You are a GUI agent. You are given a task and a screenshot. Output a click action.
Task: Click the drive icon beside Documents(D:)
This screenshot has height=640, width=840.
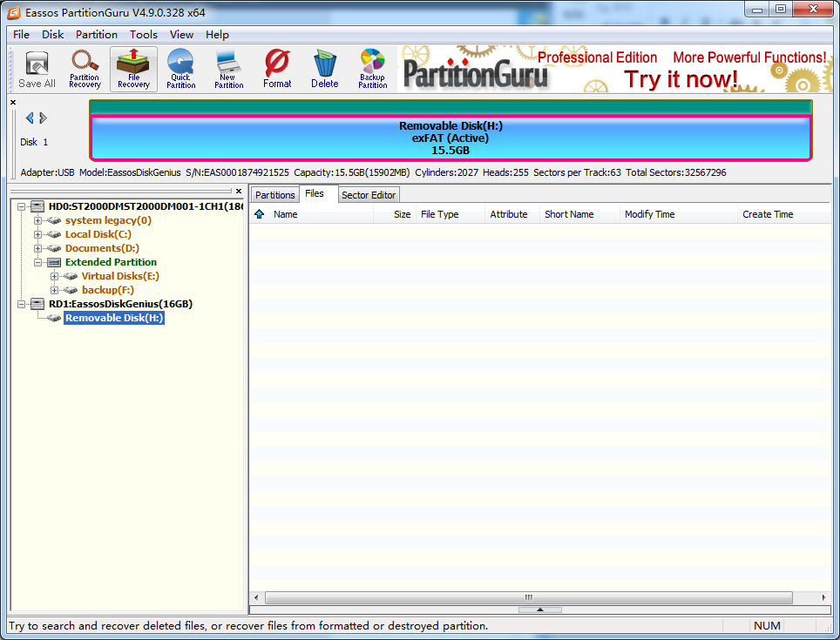[x=53, y=248]
